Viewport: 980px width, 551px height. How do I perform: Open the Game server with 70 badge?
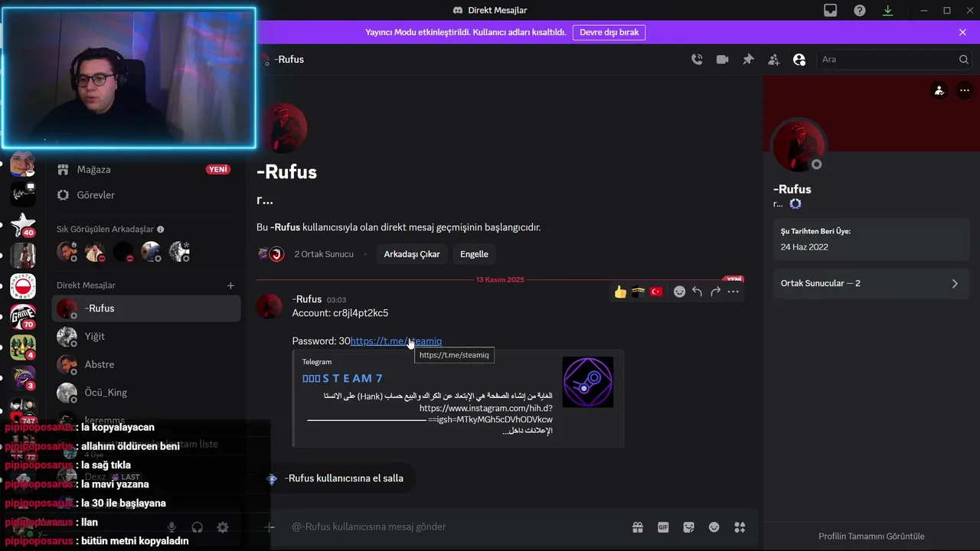click(23, 316)
